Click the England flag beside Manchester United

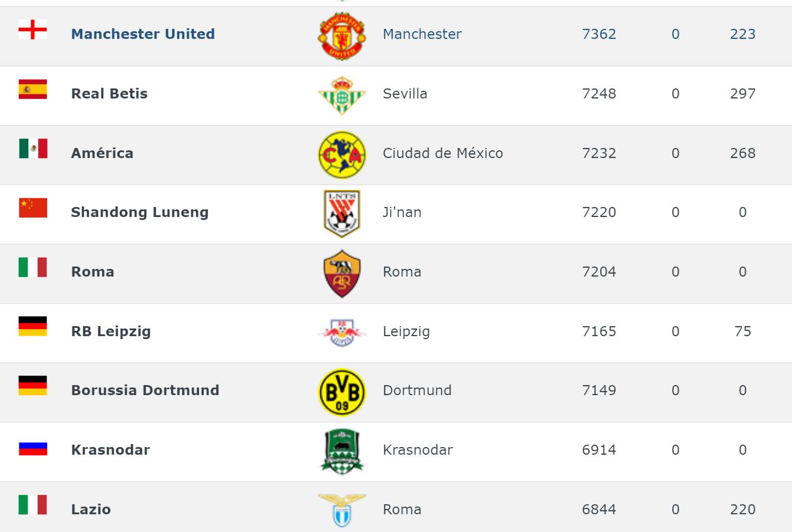(32, 29)
